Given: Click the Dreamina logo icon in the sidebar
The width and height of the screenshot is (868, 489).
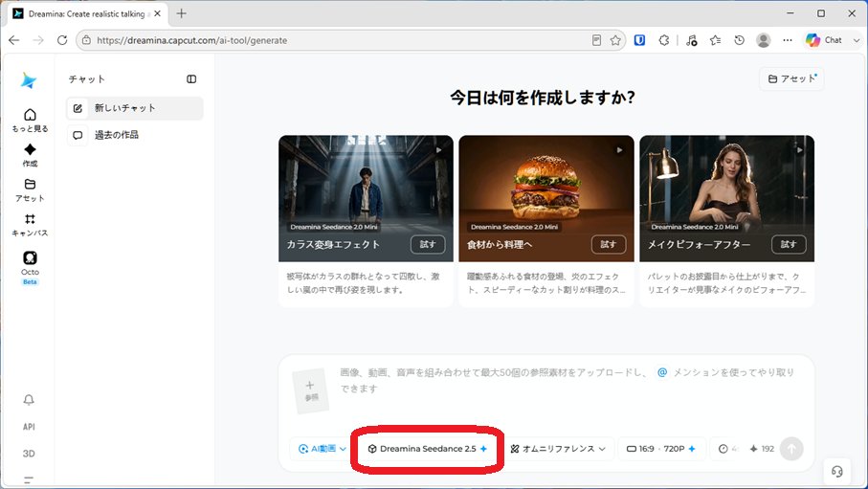Looking at the screenshot, I should coord(29,80).
